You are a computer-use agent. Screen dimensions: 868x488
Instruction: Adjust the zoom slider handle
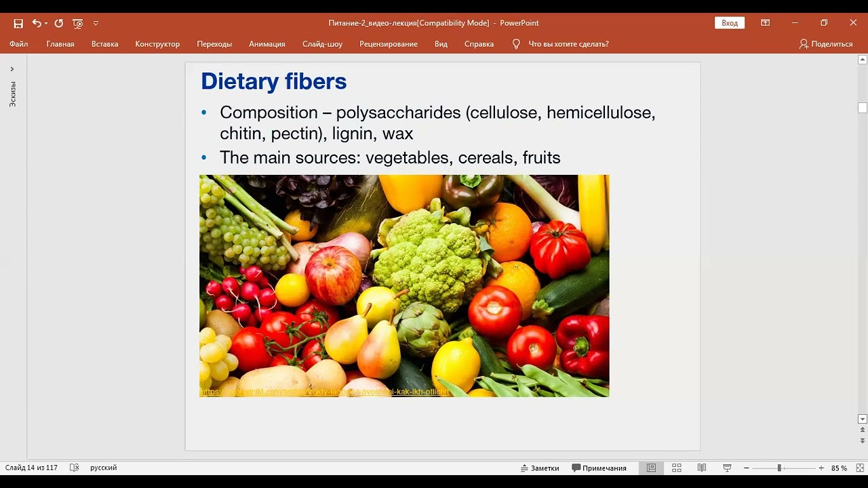(x=779, y=468)
